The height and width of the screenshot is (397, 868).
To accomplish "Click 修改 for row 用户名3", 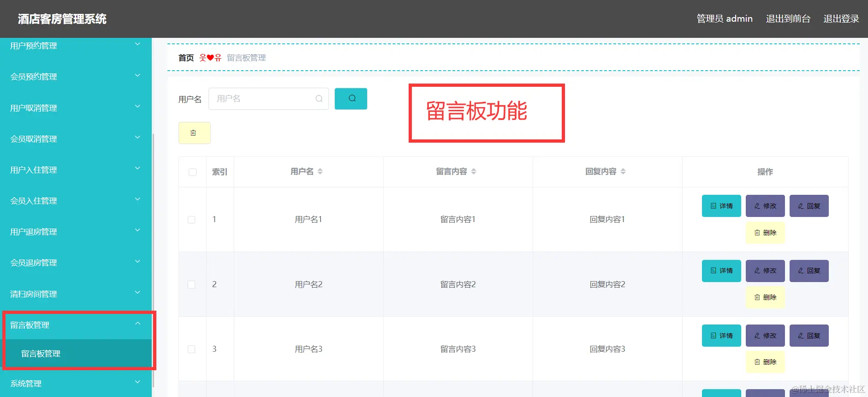I will click(765, 336).
